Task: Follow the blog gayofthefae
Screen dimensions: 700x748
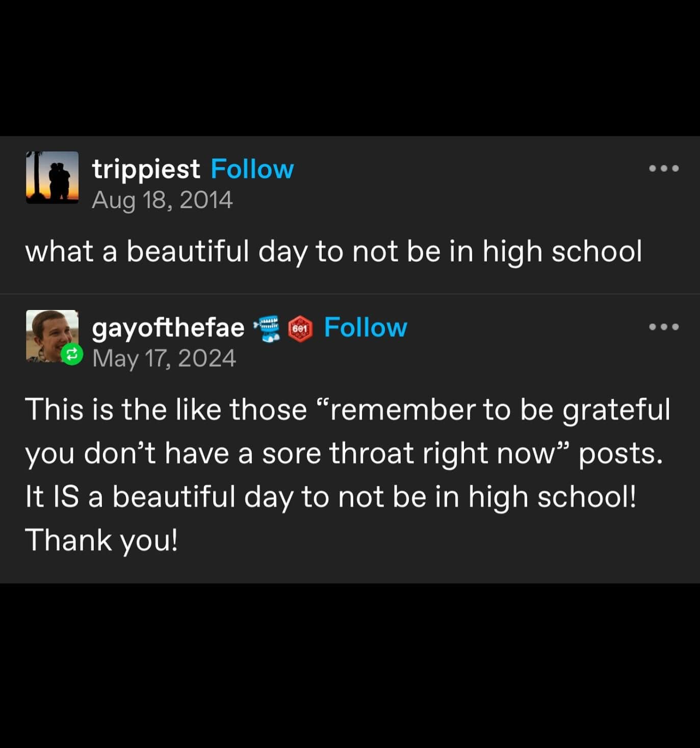Action: coord(365,327)
